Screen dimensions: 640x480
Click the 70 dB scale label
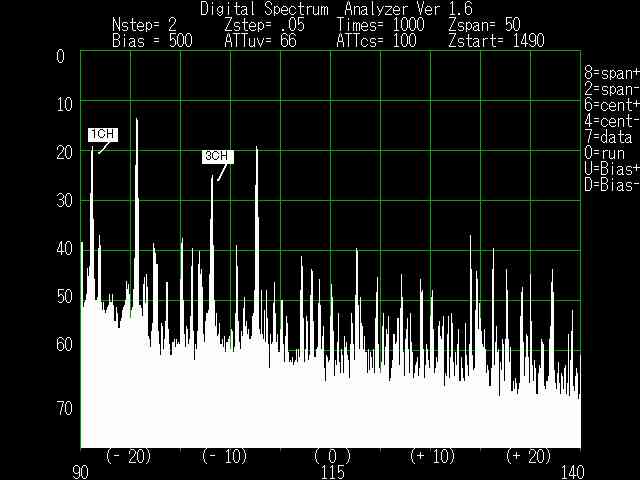click(64, 408)
